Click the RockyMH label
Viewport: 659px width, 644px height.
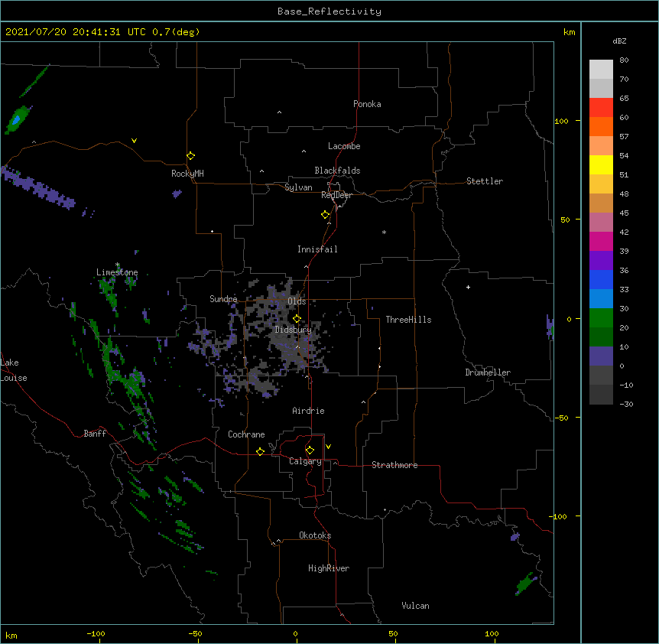(187, 174)
